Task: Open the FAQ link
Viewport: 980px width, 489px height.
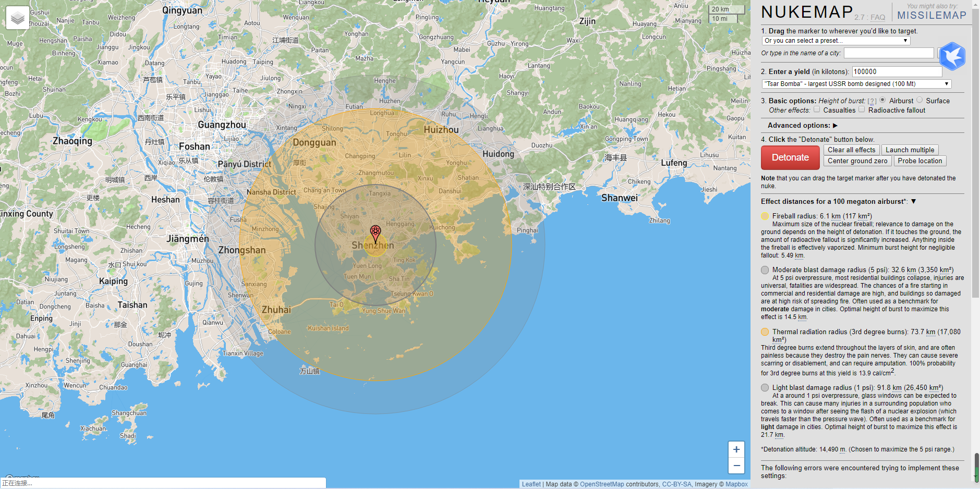Action: pos(878,17)
